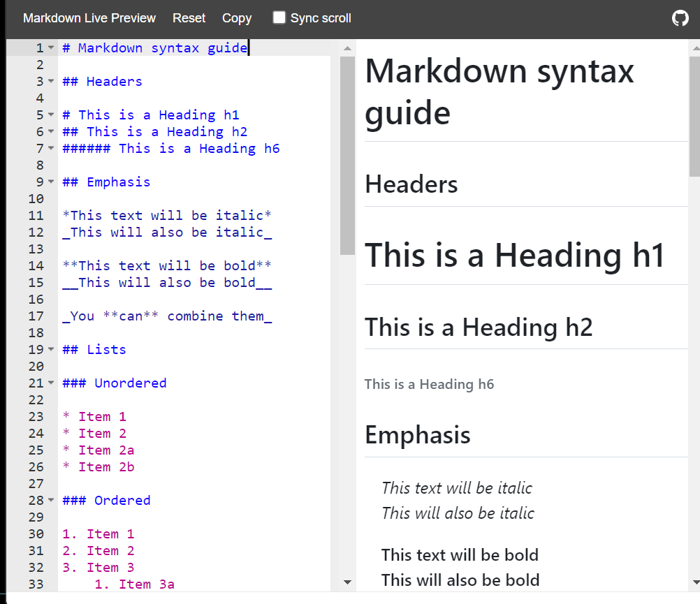This screenshot has height=604, width=700.
Task: Click the Reset button
Action: [x=189, y=18]
